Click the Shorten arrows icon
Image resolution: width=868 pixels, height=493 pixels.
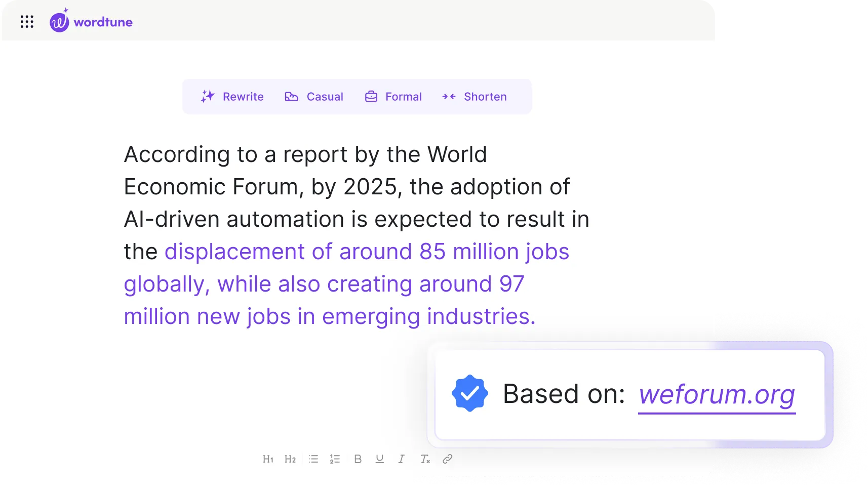click(449, 96)
